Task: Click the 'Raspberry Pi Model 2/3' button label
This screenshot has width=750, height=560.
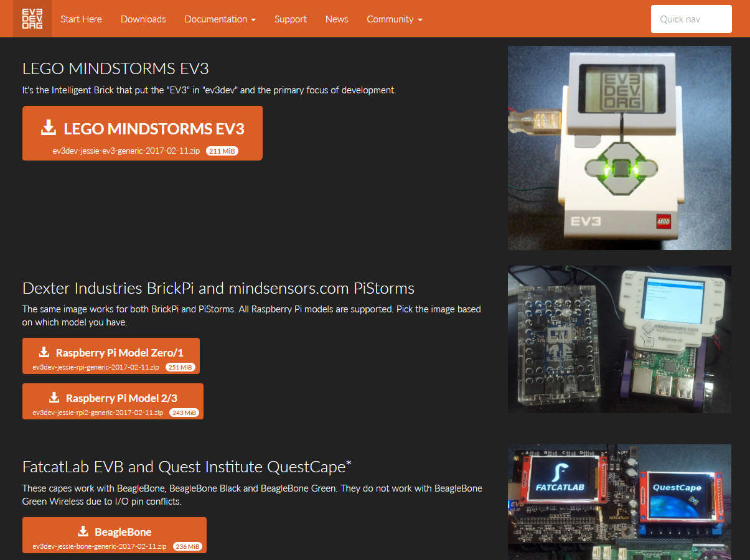Action: tap(121, 398)
